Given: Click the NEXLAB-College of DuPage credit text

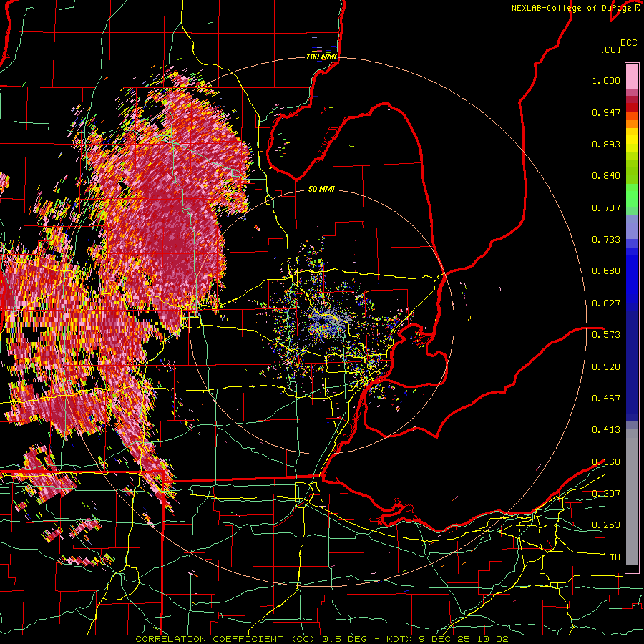Looking at the screenshot, I should pyautogui.click(x=572, y=8).
